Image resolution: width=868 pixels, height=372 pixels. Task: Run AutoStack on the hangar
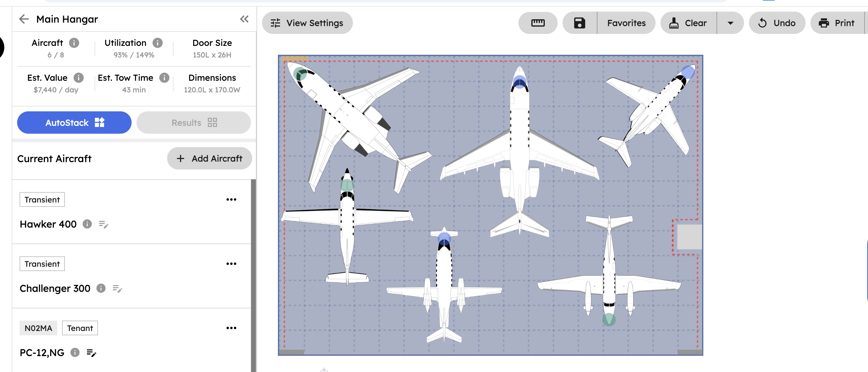point(74,123)
